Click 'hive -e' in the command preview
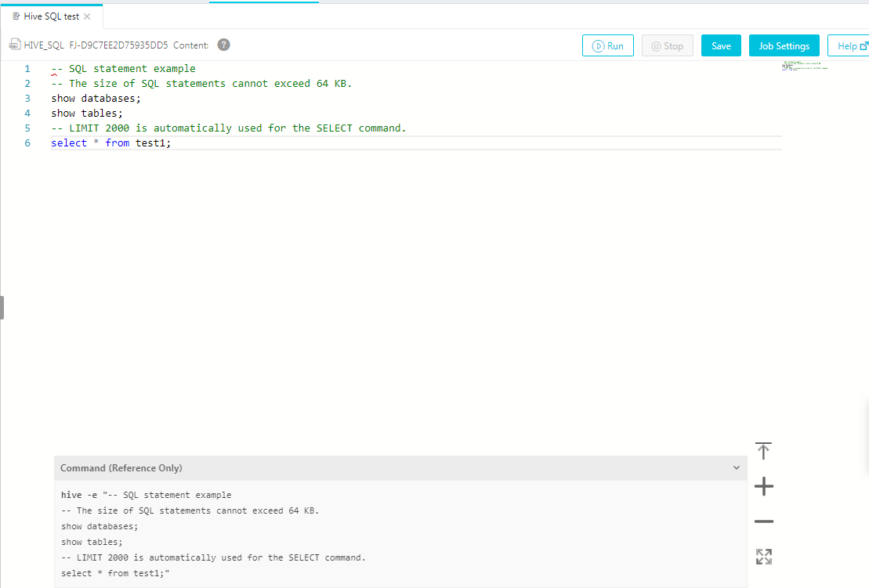This screenshot has height=588, width=869. click(79, 495)
